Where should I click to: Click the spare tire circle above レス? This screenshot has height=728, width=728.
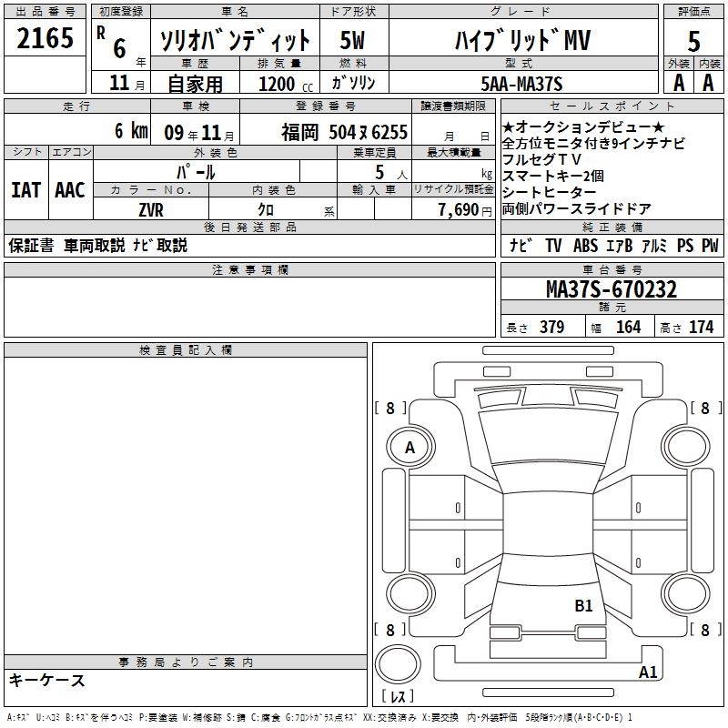click(x=398, y=664)
